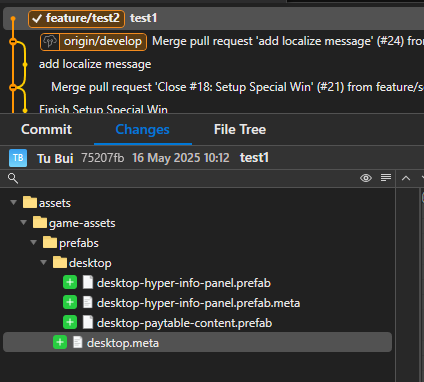Go to previous change with up chevron

[406, 178]
